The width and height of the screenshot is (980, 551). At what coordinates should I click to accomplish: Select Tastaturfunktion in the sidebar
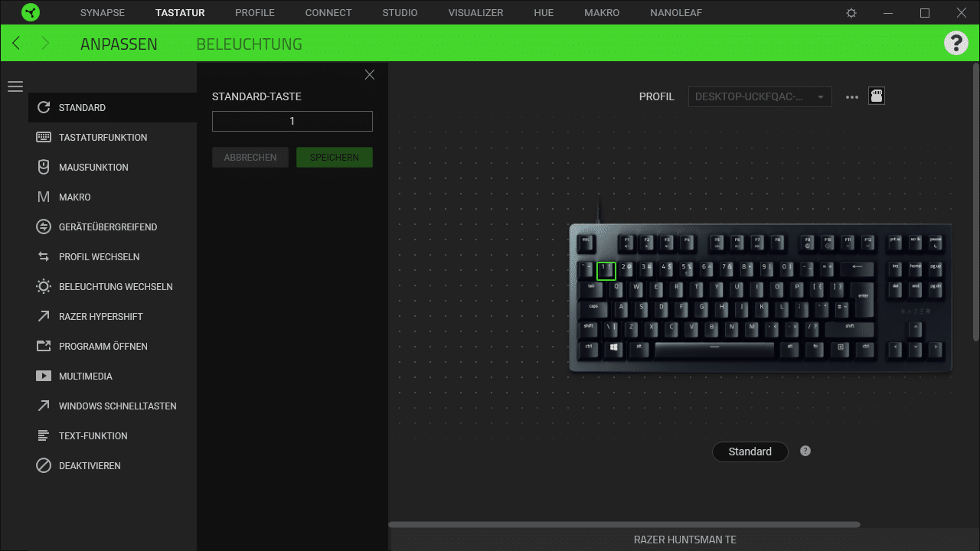103,138
